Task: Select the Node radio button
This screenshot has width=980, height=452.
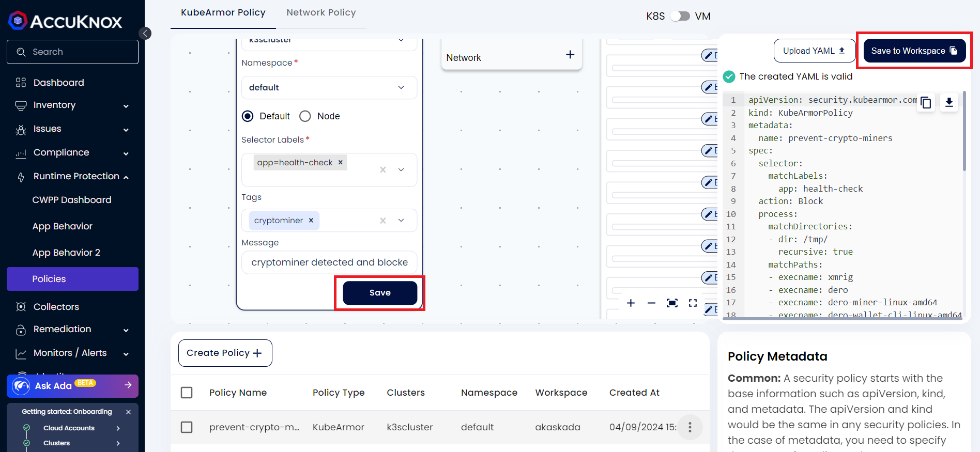Action: click(x=305, y=116)
